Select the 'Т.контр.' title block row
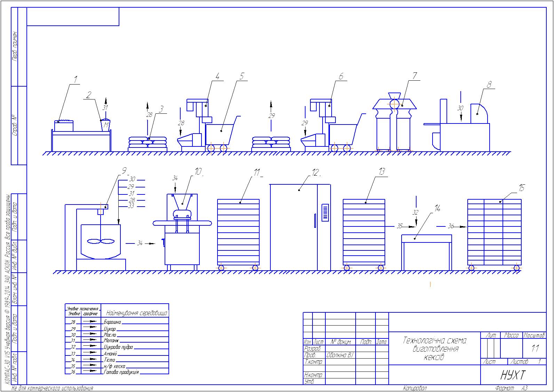The height and width of the screenshot is (392, 554). (314, 362)
